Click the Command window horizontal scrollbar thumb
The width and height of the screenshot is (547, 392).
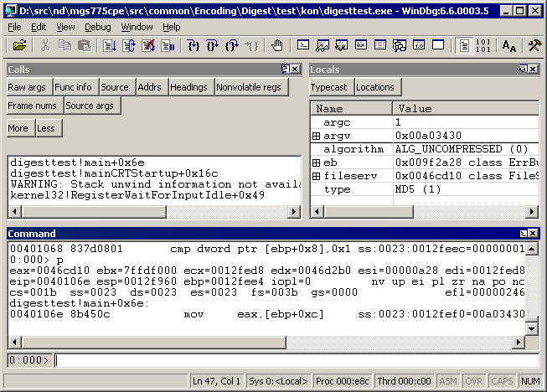(153, 342)
